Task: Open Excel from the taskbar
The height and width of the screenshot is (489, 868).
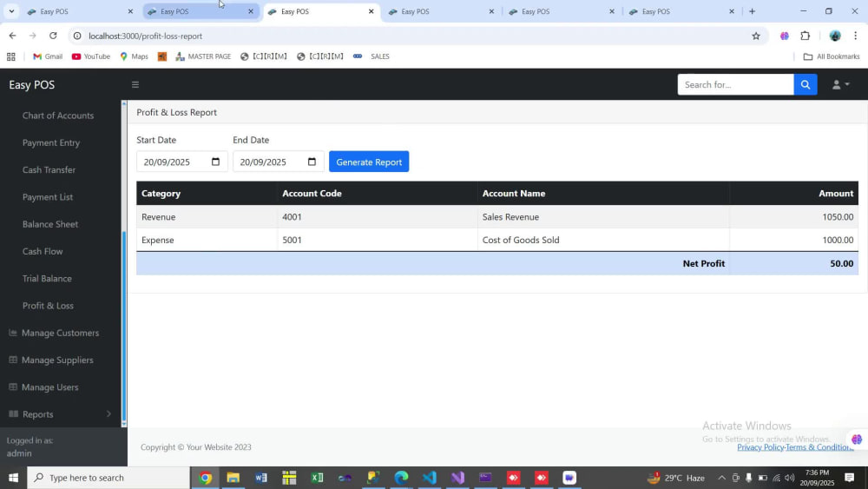Action: tap(317, 478)
